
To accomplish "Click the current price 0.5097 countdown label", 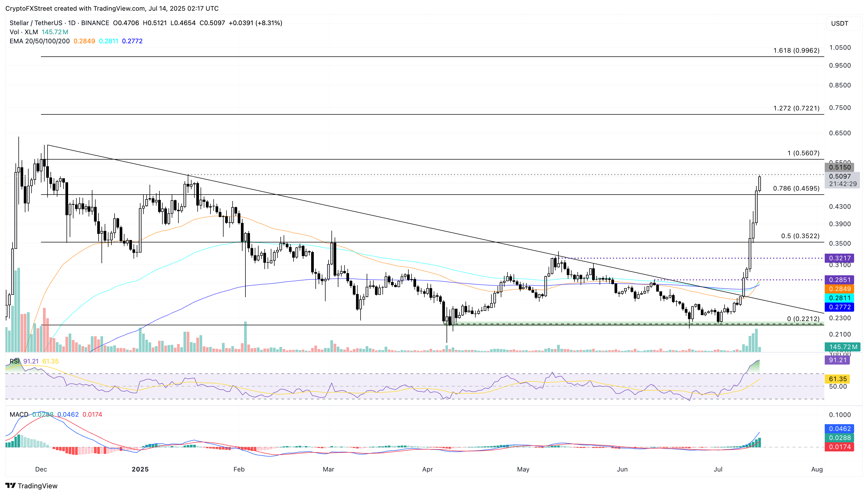I will click(x=842, y=180).
